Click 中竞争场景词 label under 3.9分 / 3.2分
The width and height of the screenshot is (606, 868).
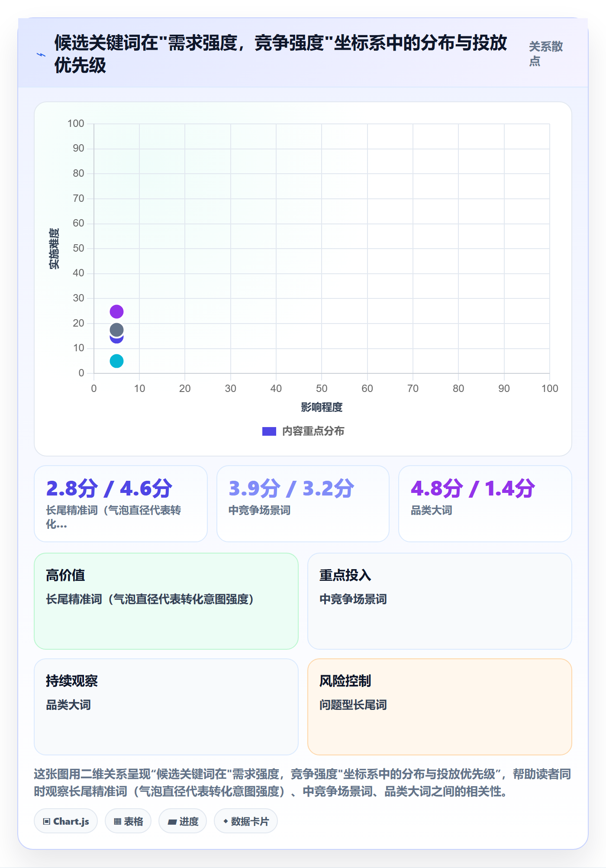pos(260,510)
